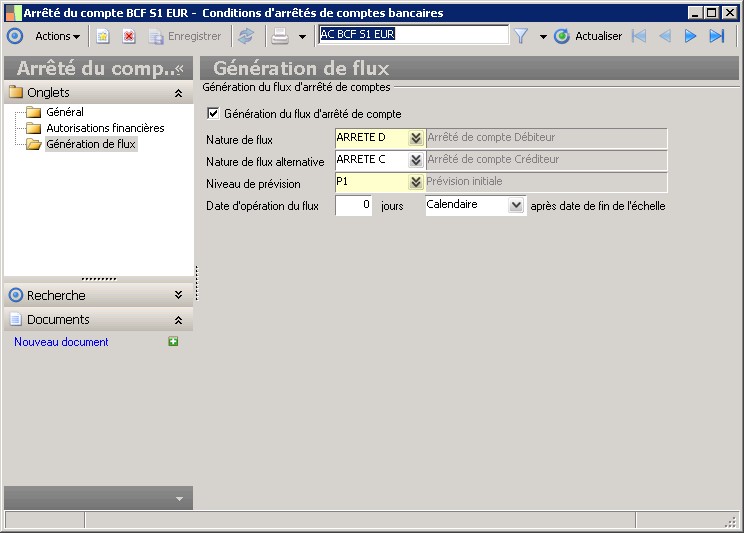Open the Nature de flux alternative dropdown
This screenshot has width=744, height=533.
click(416, 160)
